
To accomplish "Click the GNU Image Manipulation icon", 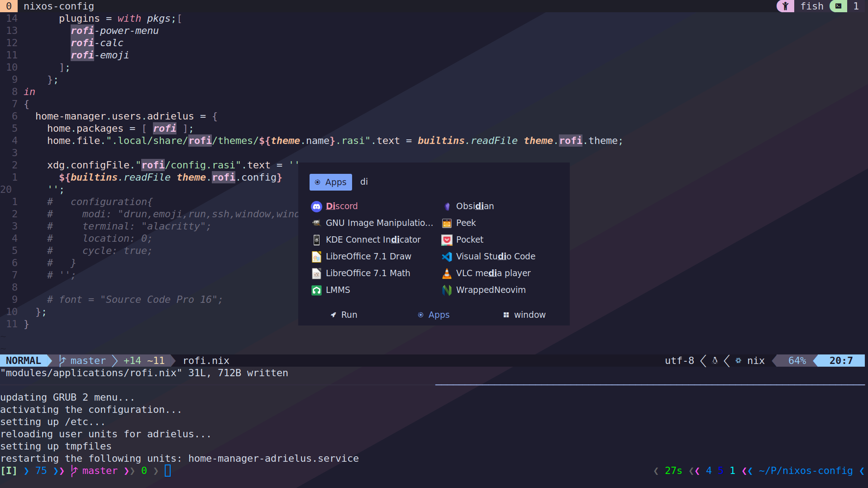I will (316, 223).
